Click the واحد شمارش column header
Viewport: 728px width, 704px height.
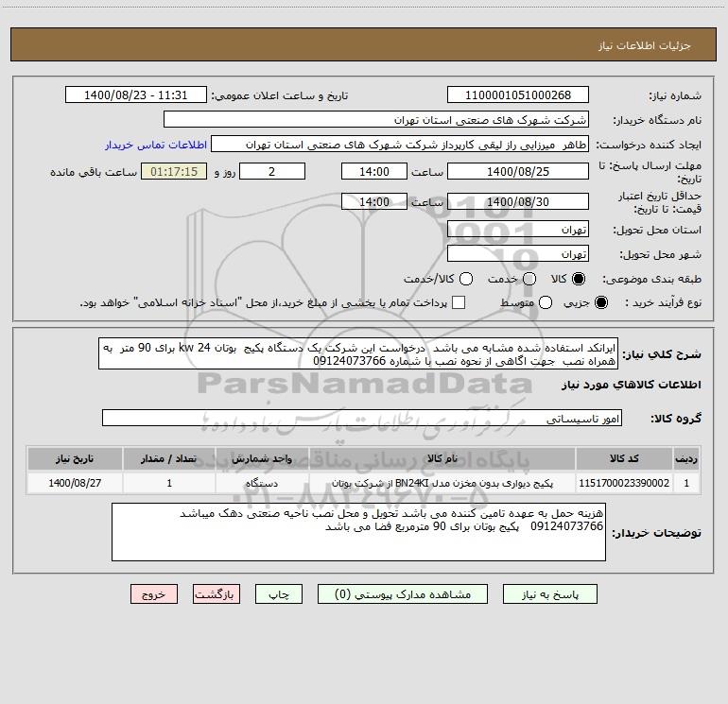click(x=262, y=458)
